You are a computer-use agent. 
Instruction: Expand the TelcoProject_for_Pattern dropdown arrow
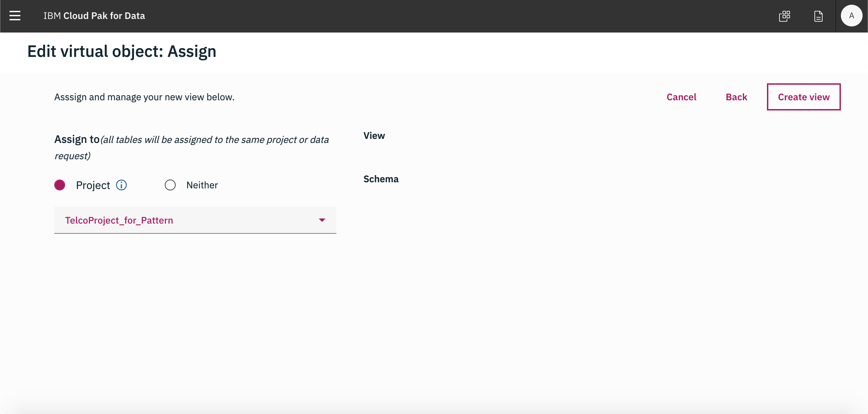point(322,220)
